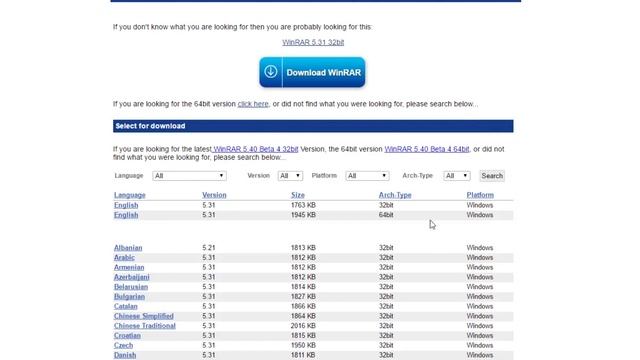Viewport: 640px width, 360px height.
Task: Open the Albanian language download link
Action: click(128, 248)
